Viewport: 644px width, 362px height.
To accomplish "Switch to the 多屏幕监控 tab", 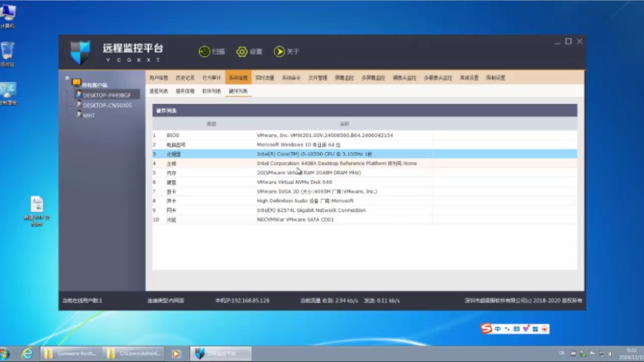I will [374, 78].
